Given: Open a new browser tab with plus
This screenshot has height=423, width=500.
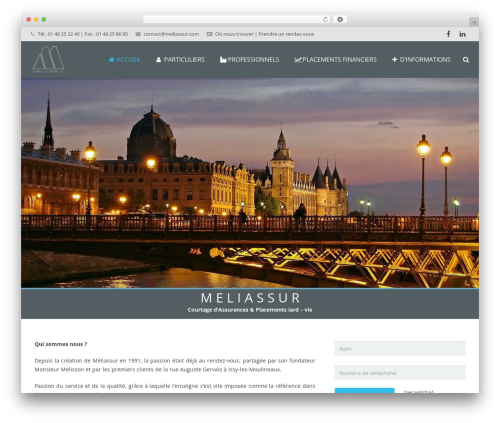Looking at the screenshot, I should [474, 22].
